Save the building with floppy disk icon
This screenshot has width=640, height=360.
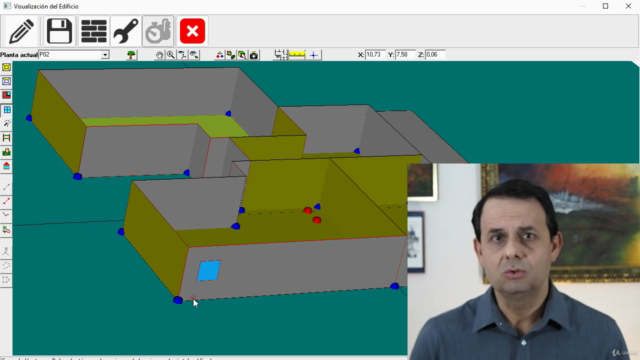coord(59,31)
